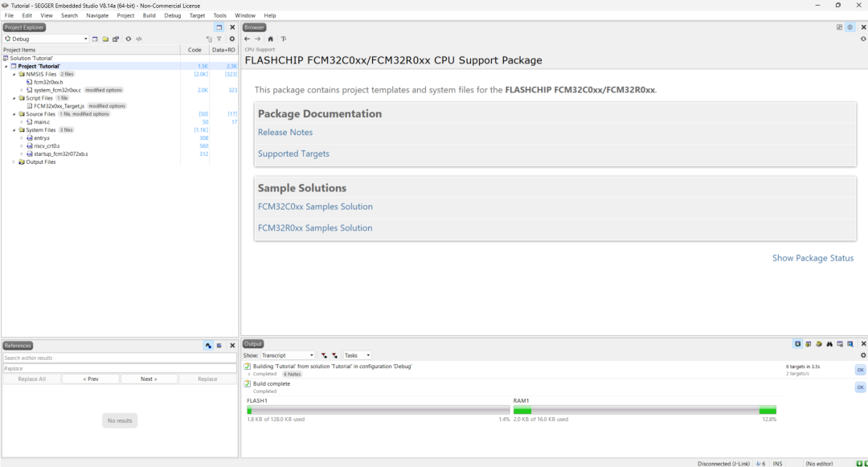Click the yellow folder icon in Project Explorer toolbar
The image size is (868, 467).
(105, 39)
